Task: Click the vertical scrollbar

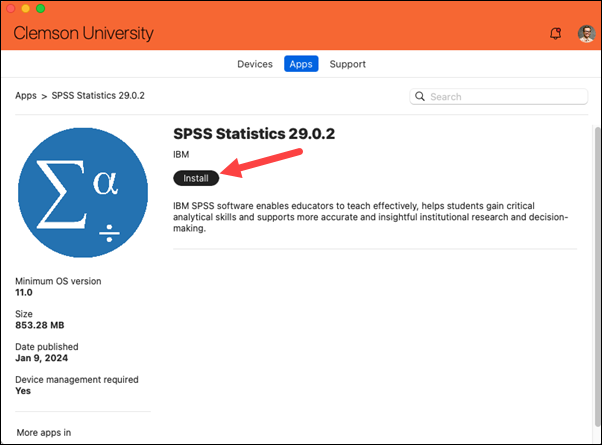Action: coord(597,276)
